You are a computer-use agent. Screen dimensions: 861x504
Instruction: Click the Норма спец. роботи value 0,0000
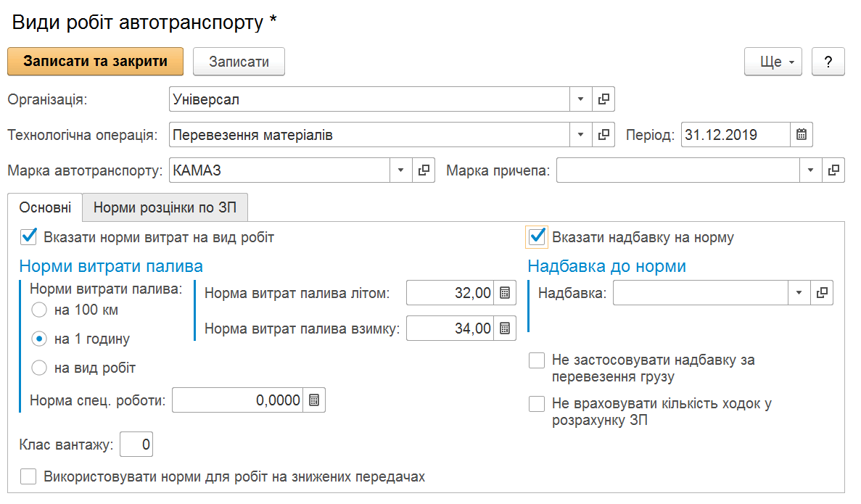coord(238,400)
